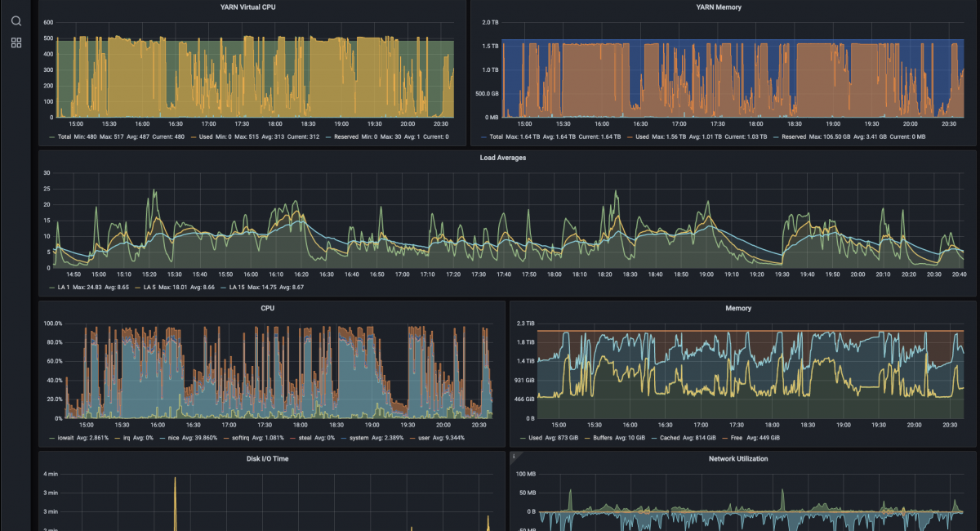The height and width of the screenshot is (531, 980).
Task: Click the 100 MB axis label in Network Utilization
Action: (525, 474)
